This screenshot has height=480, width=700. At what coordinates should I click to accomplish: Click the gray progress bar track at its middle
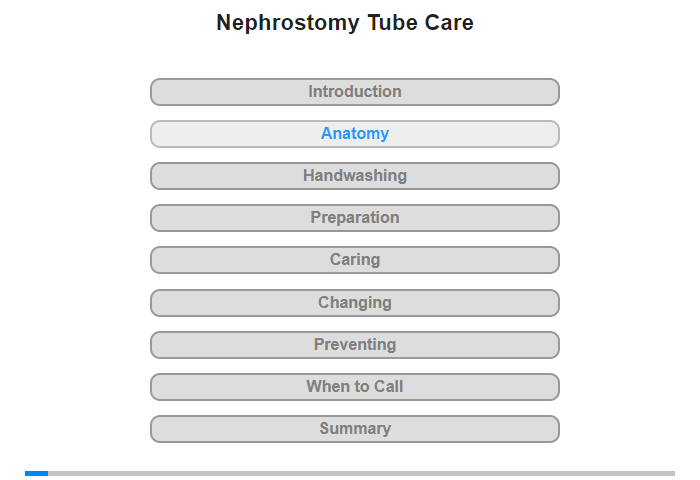tap(350, 473)
